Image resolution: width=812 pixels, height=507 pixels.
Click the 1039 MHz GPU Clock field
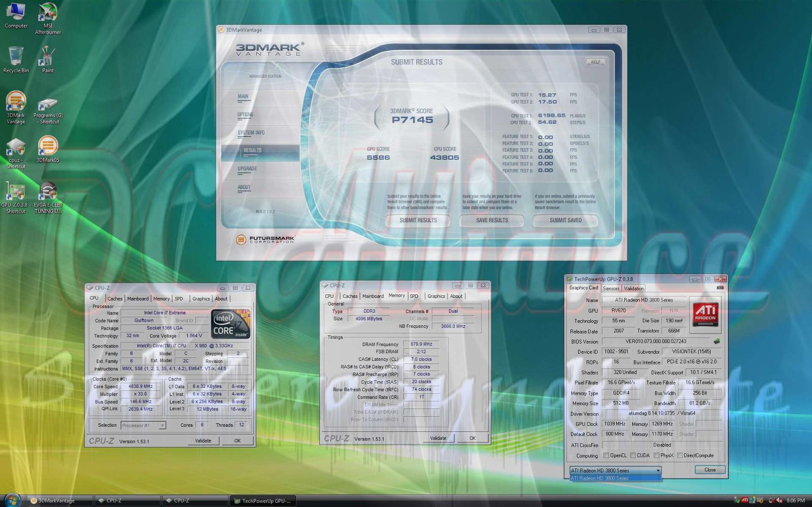[615, 424]
